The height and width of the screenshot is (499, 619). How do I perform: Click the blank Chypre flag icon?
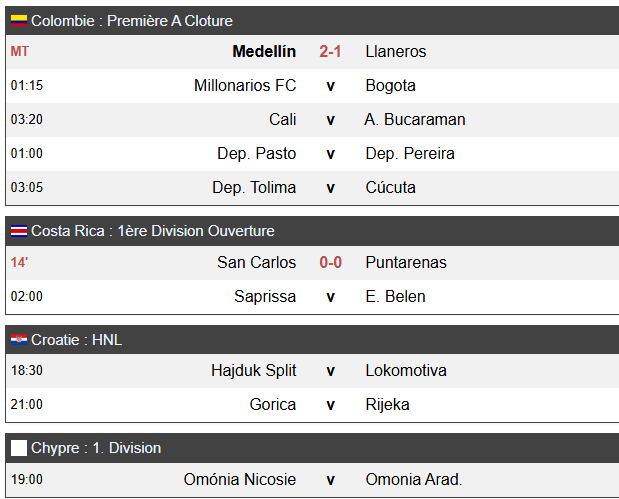19,448
